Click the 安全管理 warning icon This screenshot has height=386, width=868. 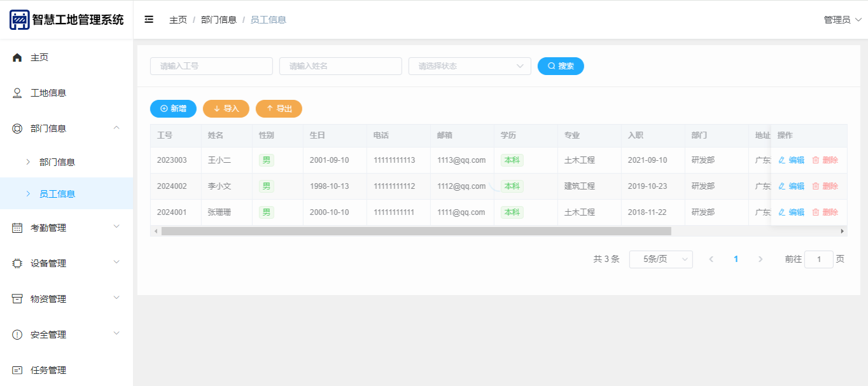(x=17, y=334)
